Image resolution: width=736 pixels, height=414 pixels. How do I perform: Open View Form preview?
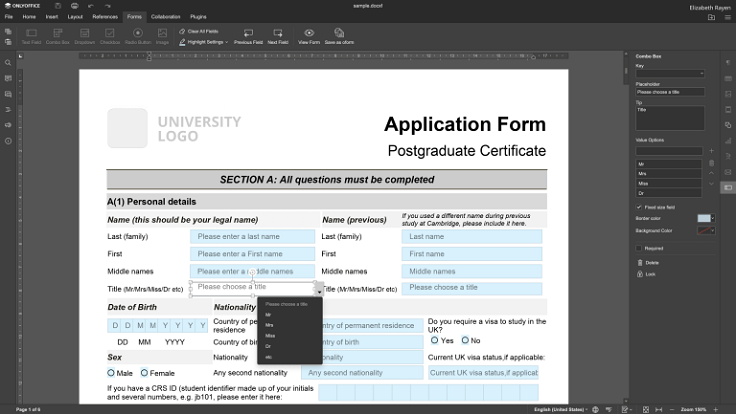pos(309,33)
